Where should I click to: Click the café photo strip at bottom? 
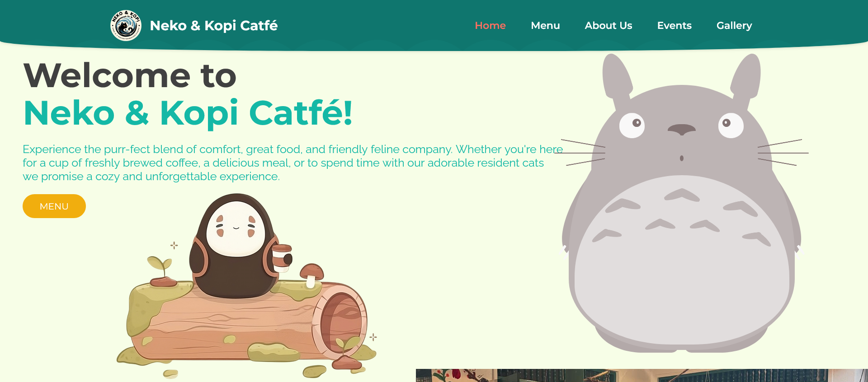[x=642, y=375]
